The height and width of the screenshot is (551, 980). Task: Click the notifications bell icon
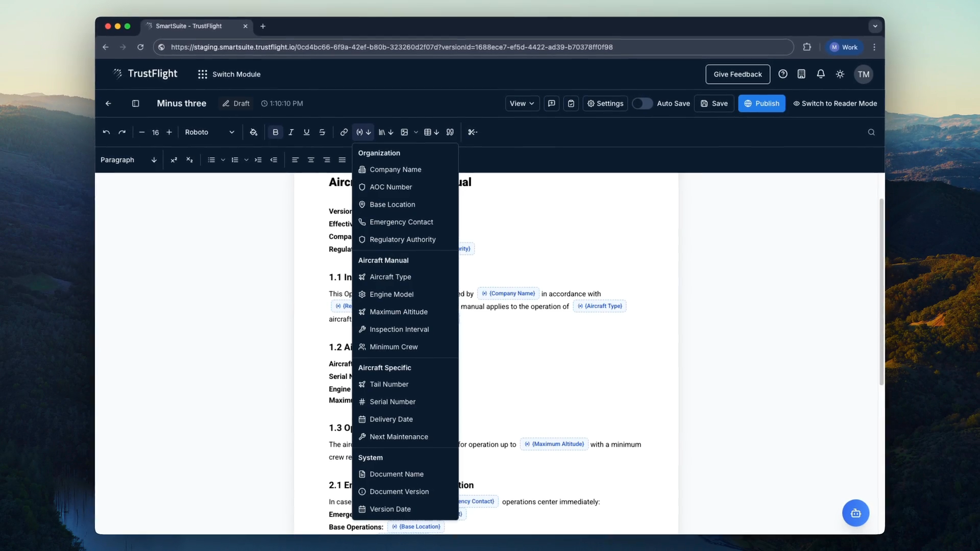(x=821, y=74)
